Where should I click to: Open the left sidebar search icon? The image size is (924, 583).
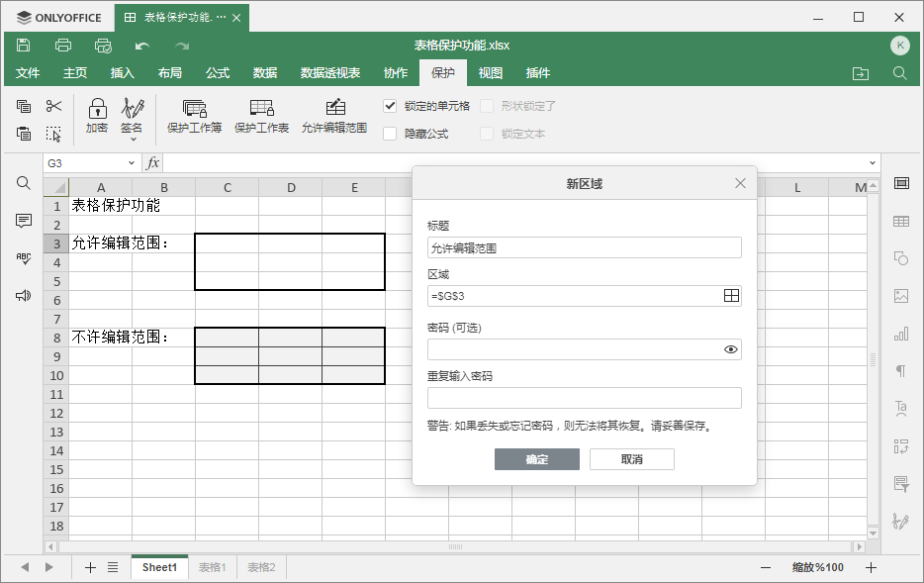(24, 183)
